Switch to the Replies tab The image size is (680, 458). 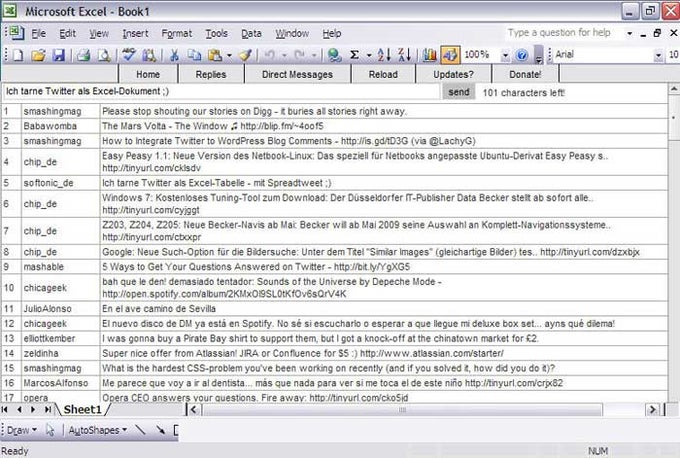(211, 74)
